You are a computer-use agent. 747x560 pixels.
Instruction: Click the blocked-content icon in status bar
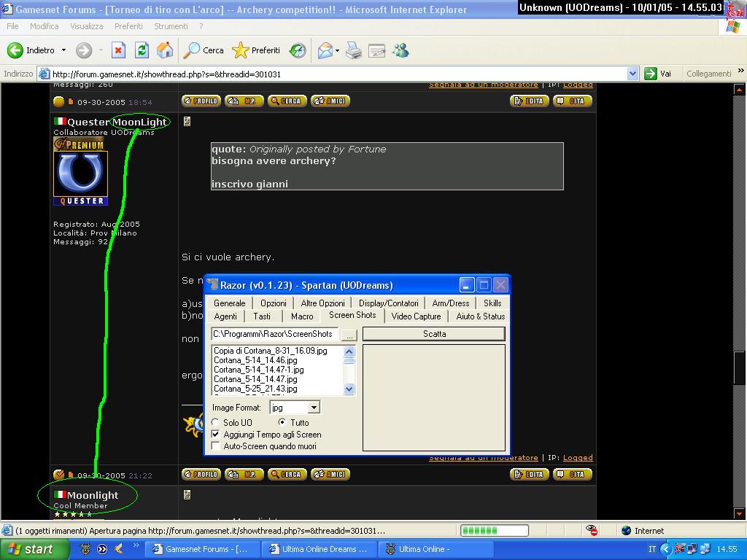coord(592,530)
